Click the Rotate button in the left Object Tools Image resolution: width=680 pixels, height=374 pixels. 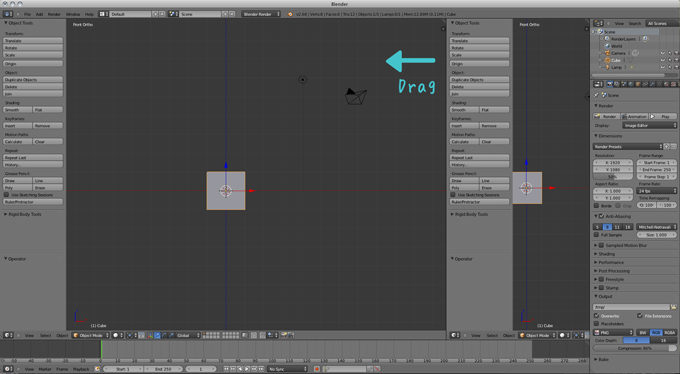point(33,48)
